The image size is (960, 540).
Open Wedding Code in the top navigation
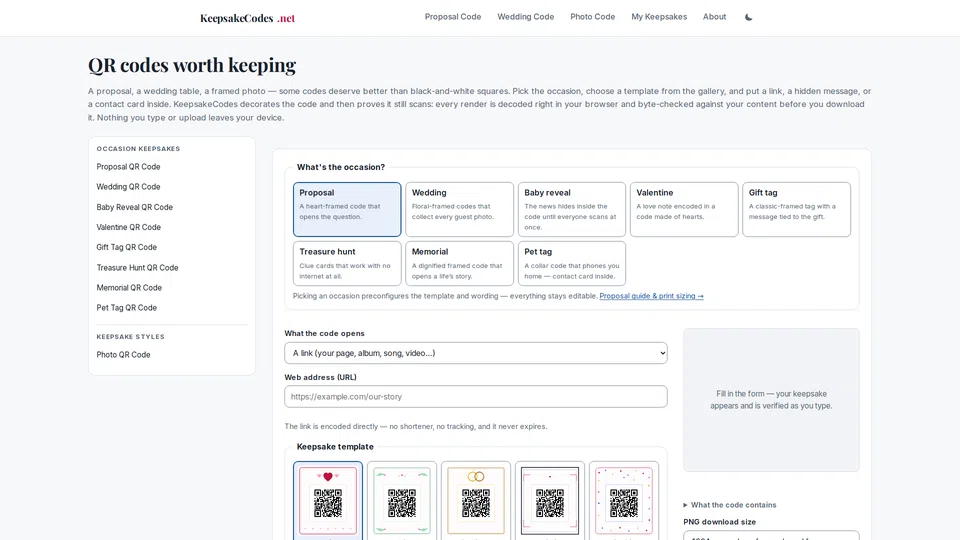pyautogui.click(x=525, y=17)
